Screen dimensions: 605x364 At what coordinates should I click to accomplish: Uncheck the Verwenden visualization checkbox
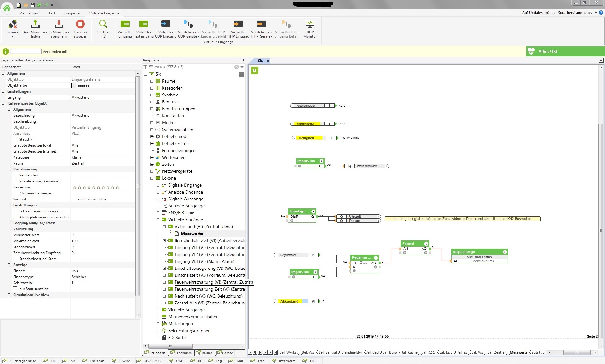[x=15, y=175]
